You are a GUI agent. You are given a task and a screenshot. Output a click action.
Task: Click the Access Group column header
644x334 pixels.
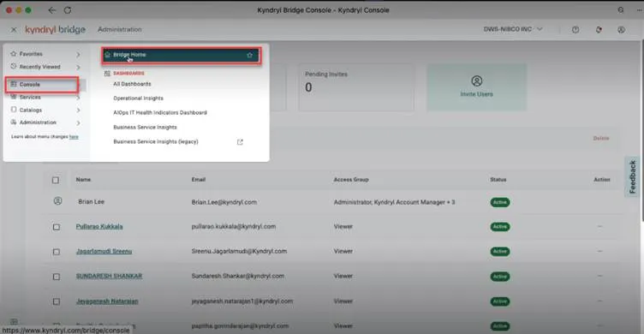pos(351,180)
